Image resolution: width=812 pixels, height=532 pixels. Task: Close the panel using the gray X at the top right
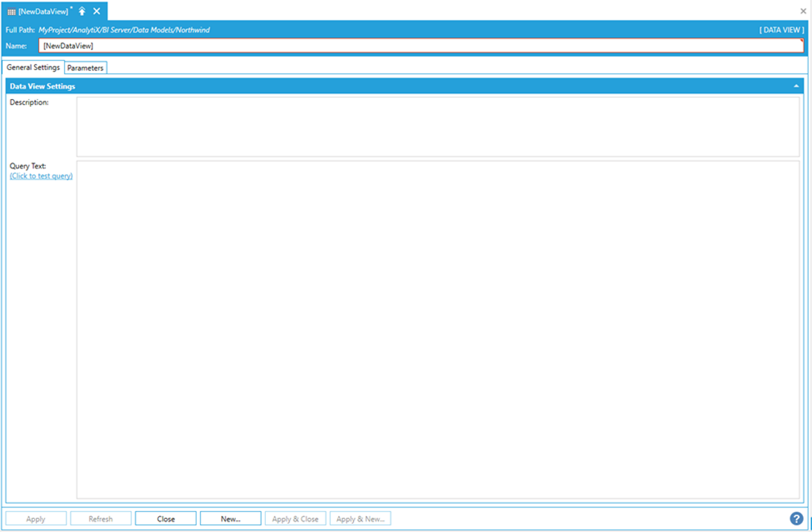[803, 11]
